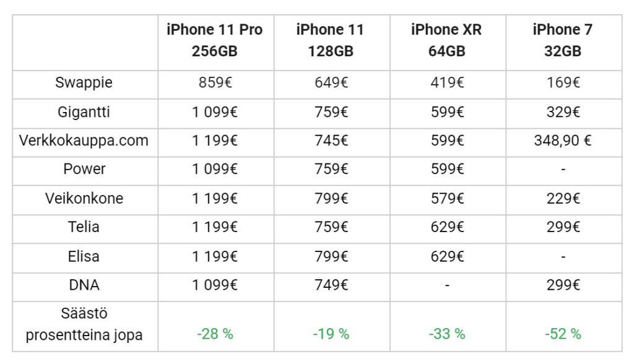Screen dimensions: 634x364
Task: Click the iPhone 11 Pro 256GB column header
Action: [x=216, y=43]
